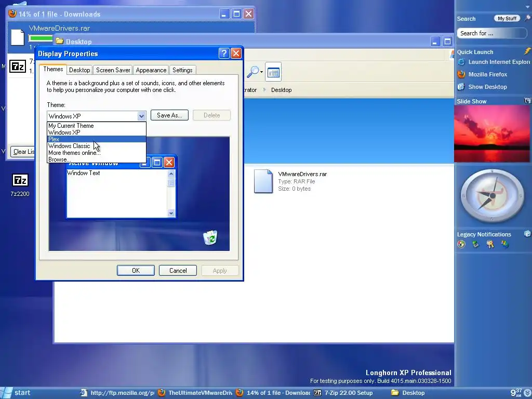The height and width of the screenshot is (399, 532).
Task: Open the start menu
Action: 16,393
